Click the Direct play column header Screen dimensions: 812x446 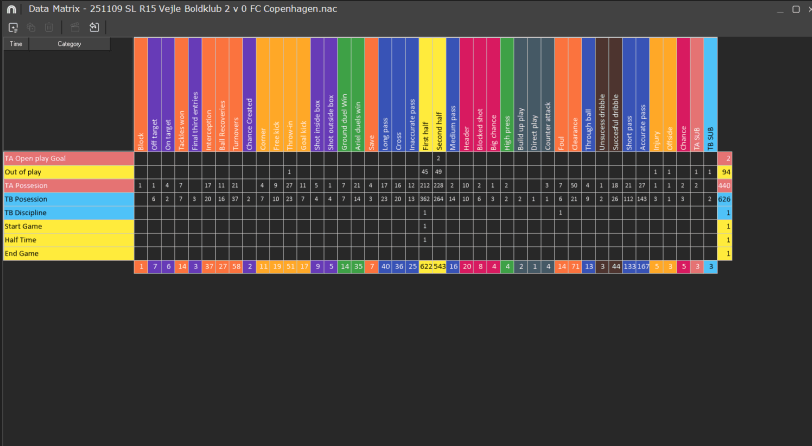534,94
